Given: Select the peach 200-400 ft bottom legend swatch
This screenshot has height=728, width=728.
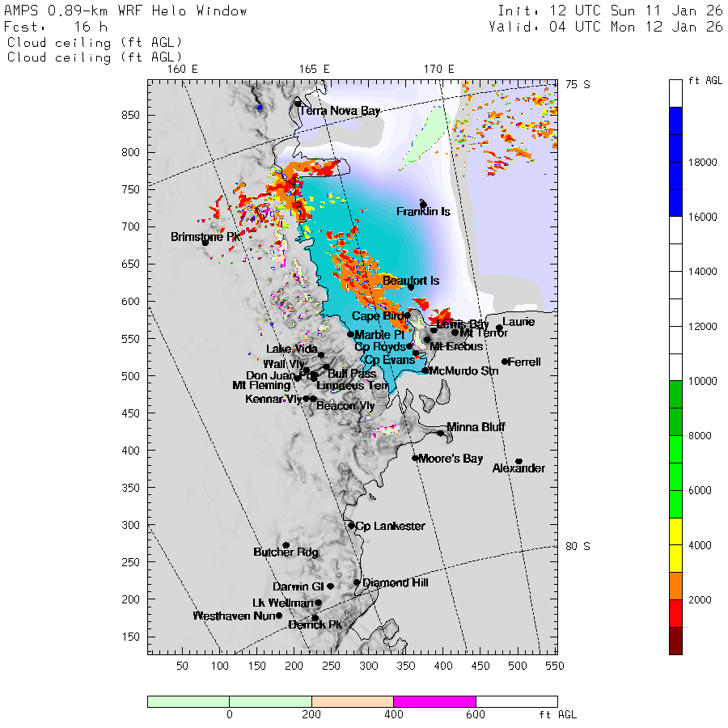Looking at the screenshot, I should tap(352, 701).
